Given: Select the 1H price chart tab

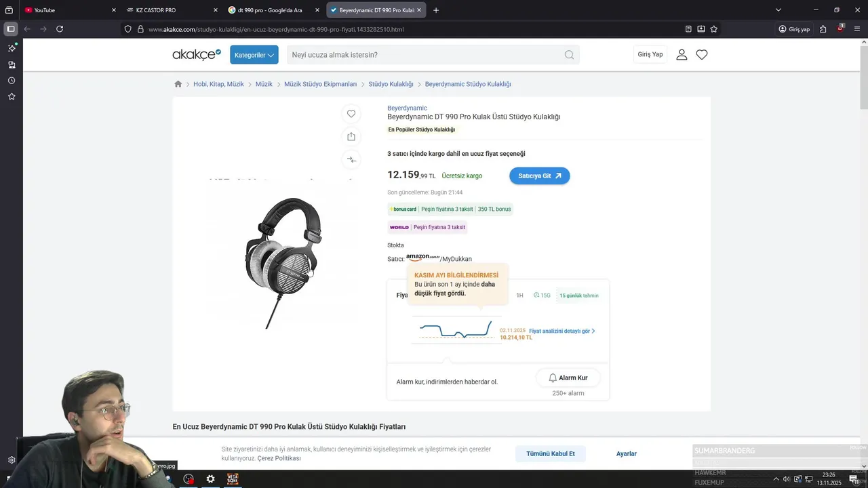Looking at the screenshot, I should click(x=519, y=296).
